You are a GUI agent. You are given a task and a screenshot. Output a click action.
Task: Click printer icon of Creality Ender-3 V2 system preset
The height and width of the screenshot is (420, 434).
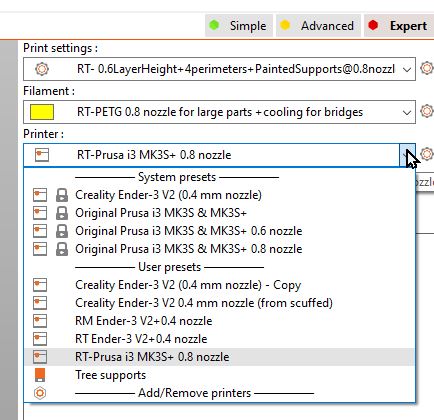(x=40, y=195)
